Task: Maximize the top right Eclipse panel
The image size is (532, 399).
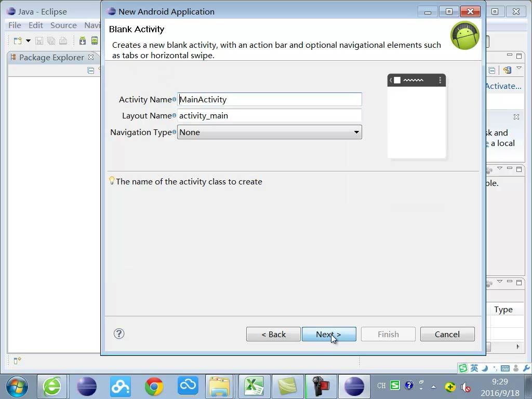Action: (519, 56)
